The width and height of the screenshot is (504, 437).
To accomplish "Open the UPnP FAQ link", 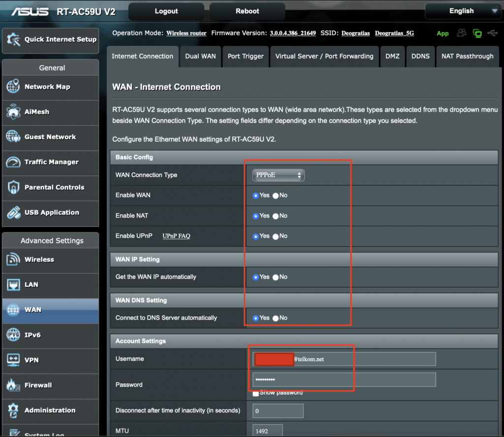I will (x=176, y=236).
